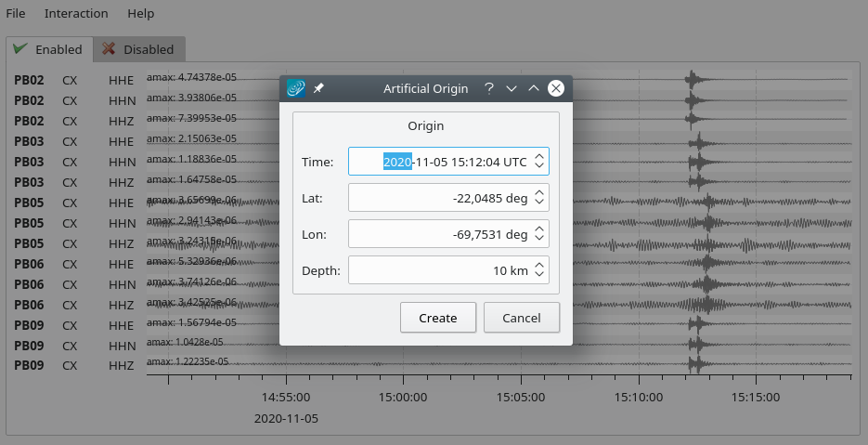This screenshot has width=868, height=445.
Task: Open the File menu
Action: [16, 14]
